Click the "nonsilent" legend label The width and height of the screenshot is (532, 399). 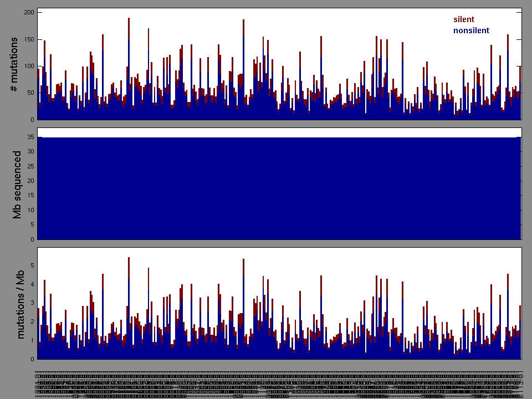(x=471, y=30)
